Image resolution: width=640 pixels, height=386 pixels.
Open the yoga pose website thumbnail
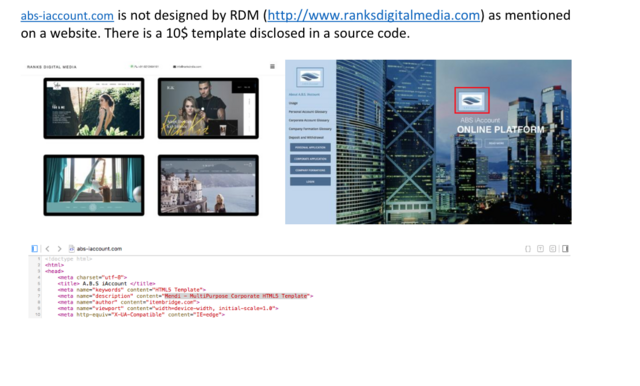(94, 185)
